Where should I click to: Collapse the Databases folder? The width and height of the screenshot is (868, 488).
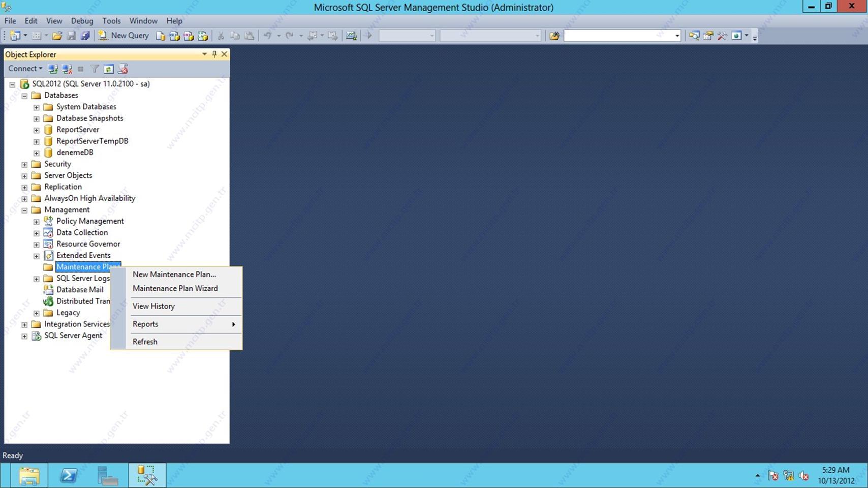[24, 96]
